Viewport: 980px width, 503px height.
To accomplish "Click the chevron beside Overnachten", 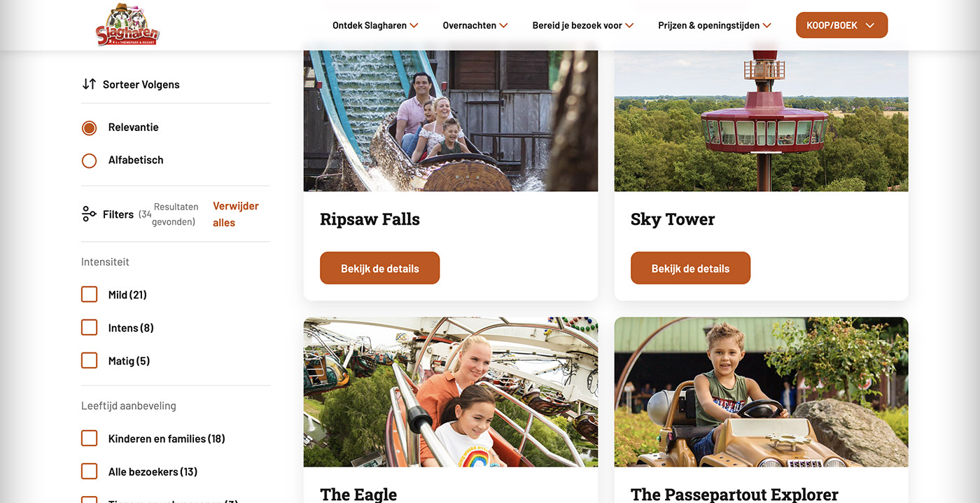I will (503, 26).
